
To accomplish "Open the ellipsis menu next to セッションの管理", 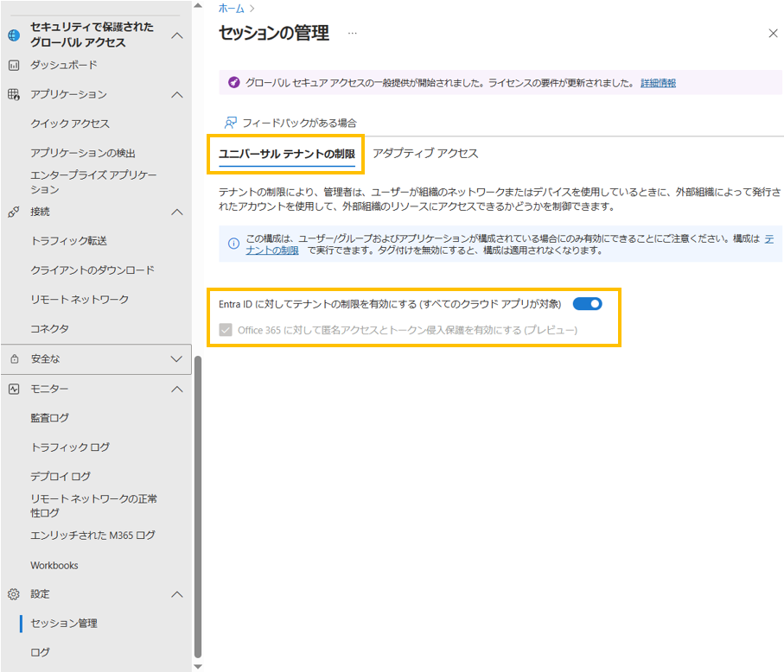I will (353, 34).
